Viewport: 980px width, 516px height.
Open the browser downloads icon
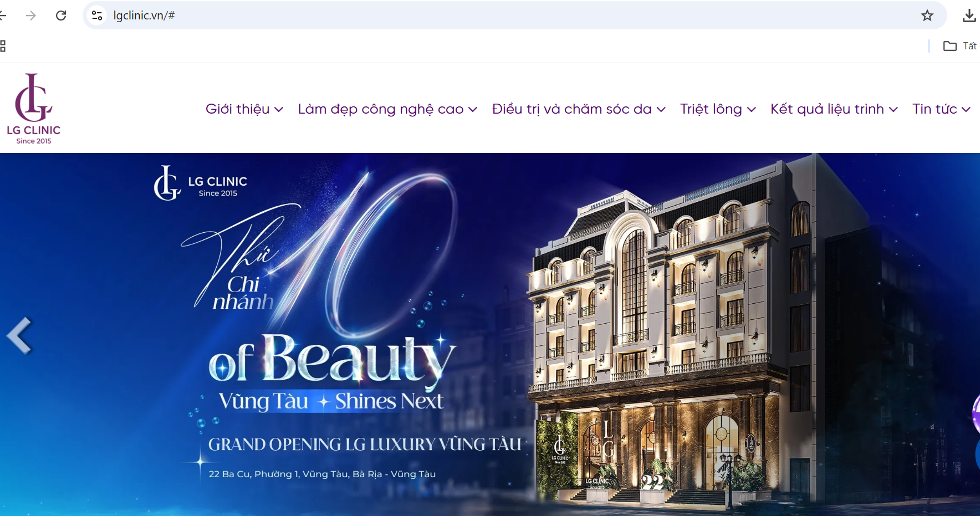click(969, 16)
